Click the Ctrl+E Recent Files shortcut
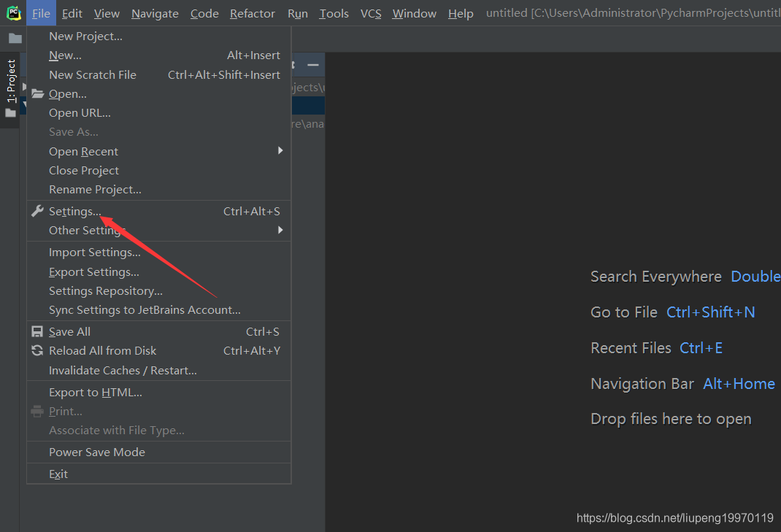The width and height of the screenshot is (781, 532). click(x=701, y=347)
